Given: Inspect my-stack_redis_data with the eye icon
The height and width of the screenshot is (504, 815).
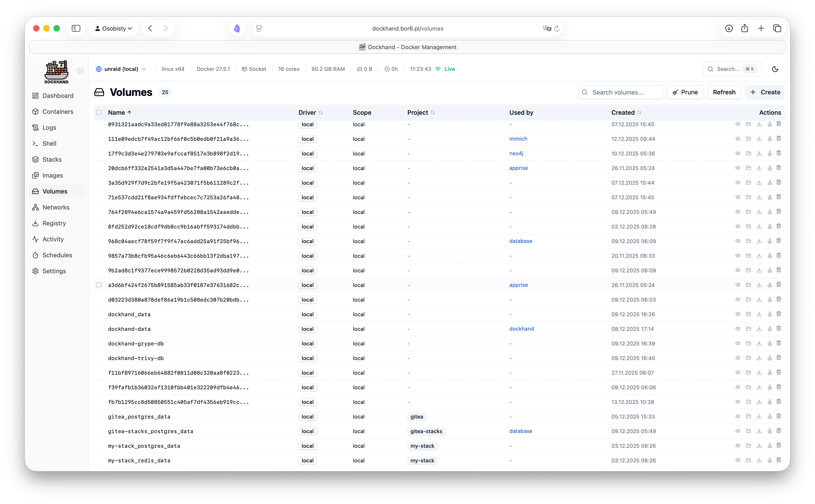Looking at the screenshot, I should click(738, 460).
